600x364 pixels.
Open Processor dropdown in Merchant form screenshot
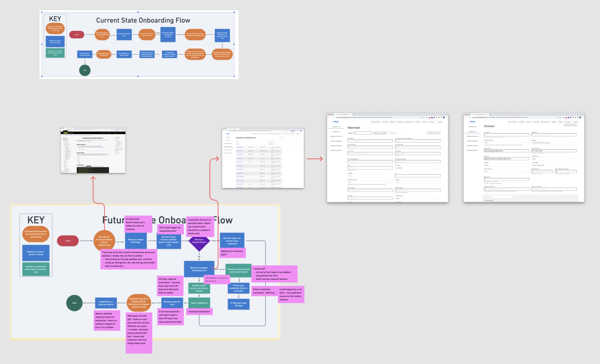tap(370, 176)
